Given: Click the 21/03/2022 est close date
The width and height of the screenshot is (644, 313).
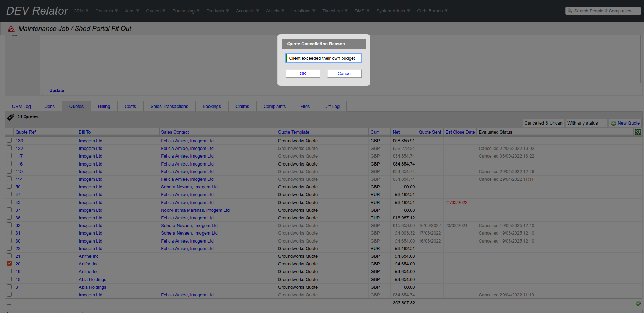Looking at the screenshot, I should pos(456,203).
